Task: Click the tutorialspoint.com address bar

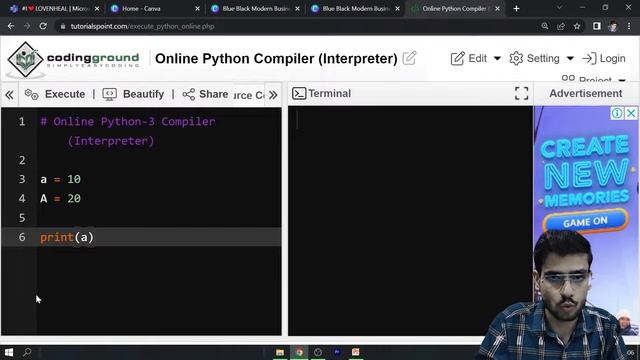Action: coord(142,26)
